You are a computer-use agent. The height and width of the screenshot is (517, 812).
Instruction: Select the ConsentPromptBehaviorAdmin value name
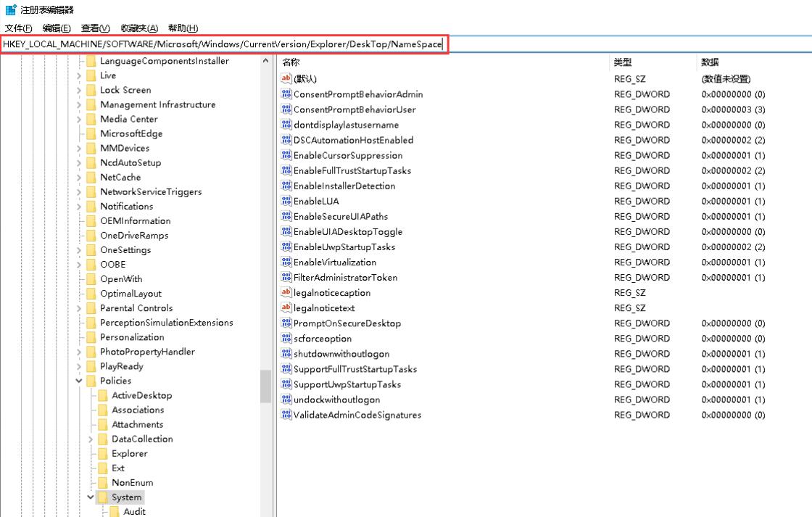pos(358,94)
